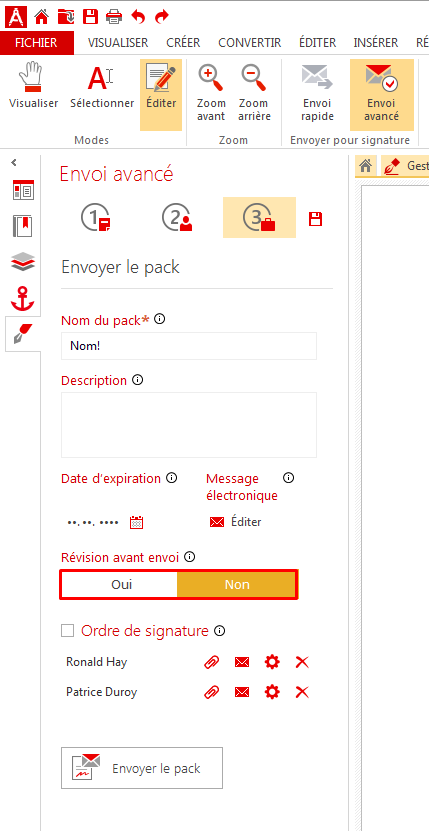
Task: Open settings gear for Patrice Duroy
Action: coord(272,692)
